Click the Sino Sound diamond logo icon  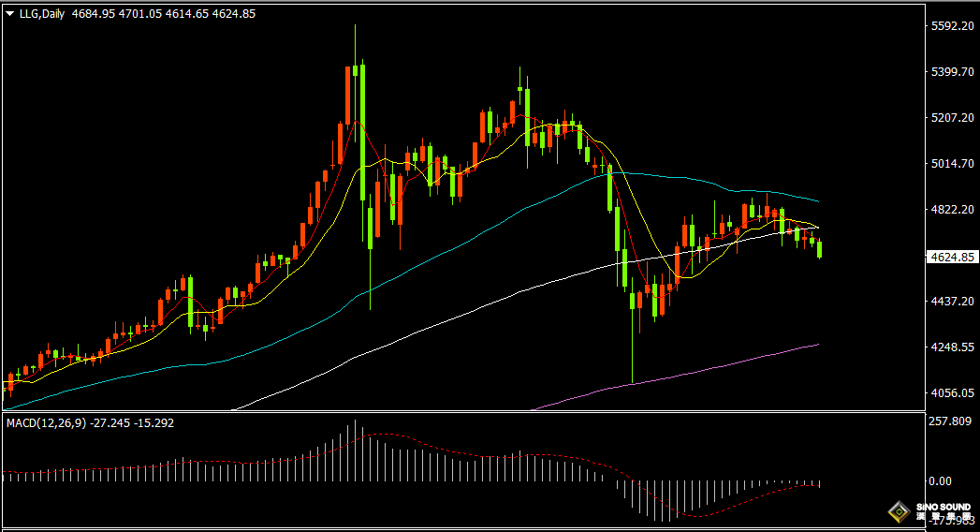coord(898,511)
